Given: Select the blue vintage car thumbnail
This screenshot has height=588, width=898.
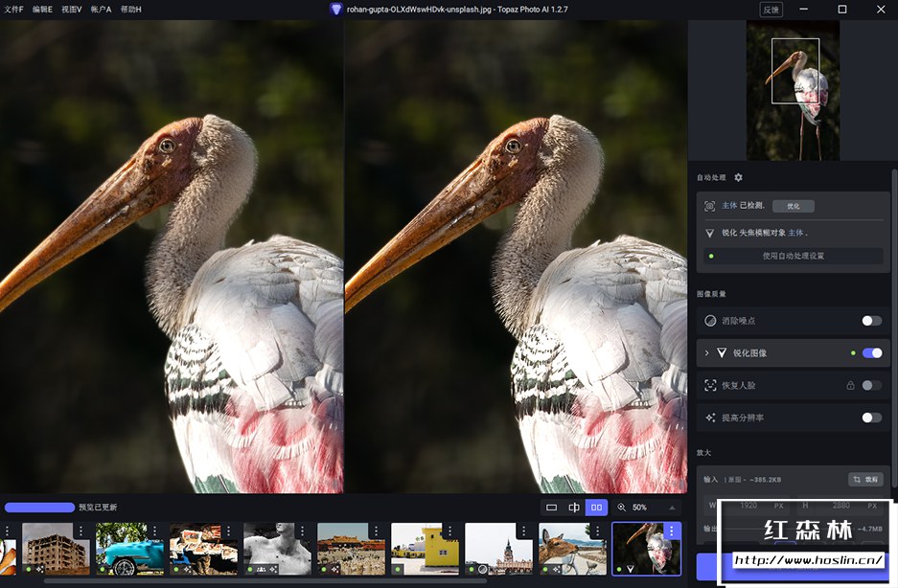Looking at the screenshot, I should click(129, 548).
